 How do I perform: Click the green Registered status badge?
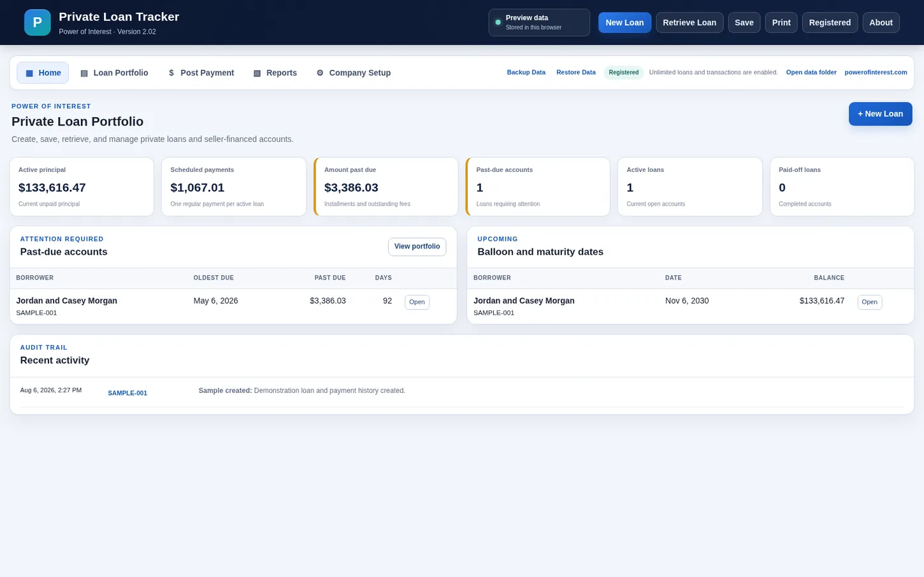point(623,73)
